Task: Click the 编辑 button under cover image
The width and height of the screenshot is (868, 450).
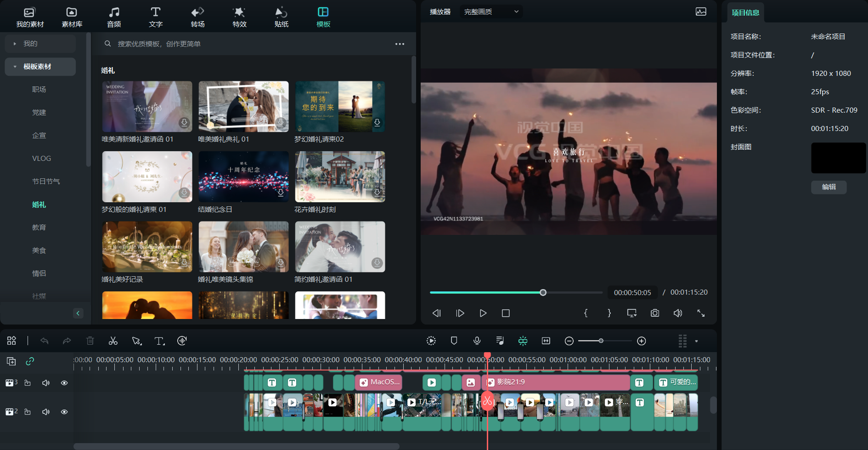Action: pos(829,187)
